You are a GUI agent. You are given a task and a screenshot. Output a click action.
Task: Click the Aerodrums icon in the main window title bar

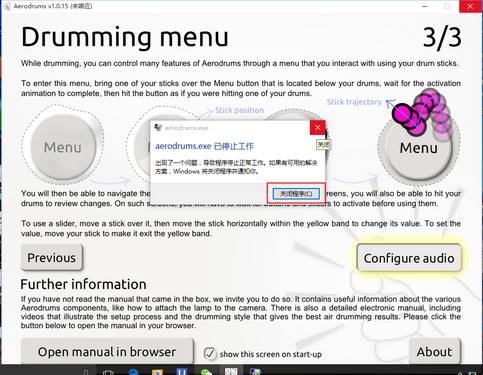[x=7, y=6]
